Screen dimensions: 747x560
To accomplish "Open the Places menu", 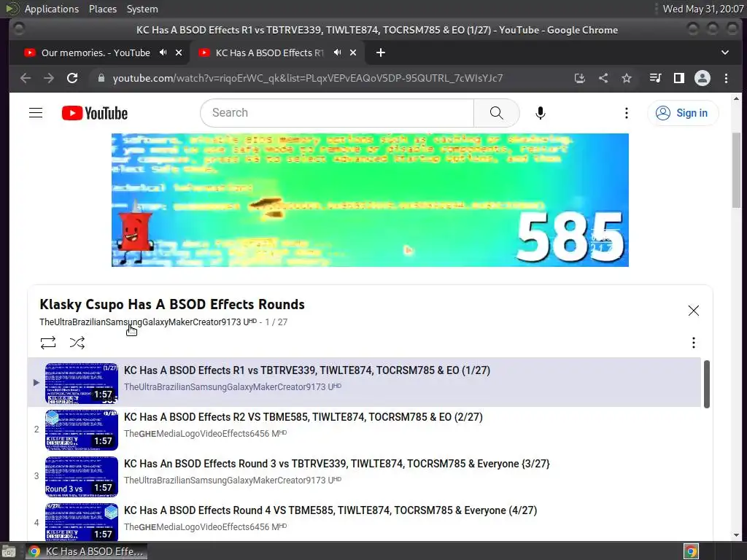I will point(103,9).
